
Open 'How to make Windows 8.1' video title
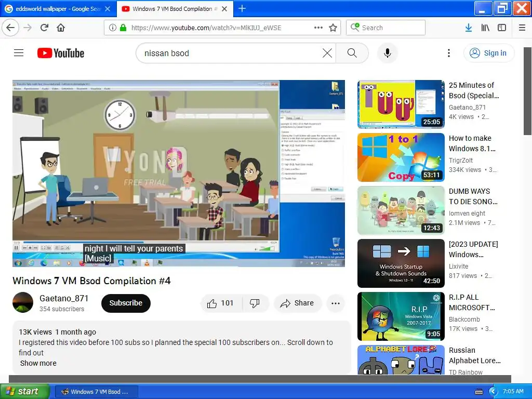click(472, 143)
